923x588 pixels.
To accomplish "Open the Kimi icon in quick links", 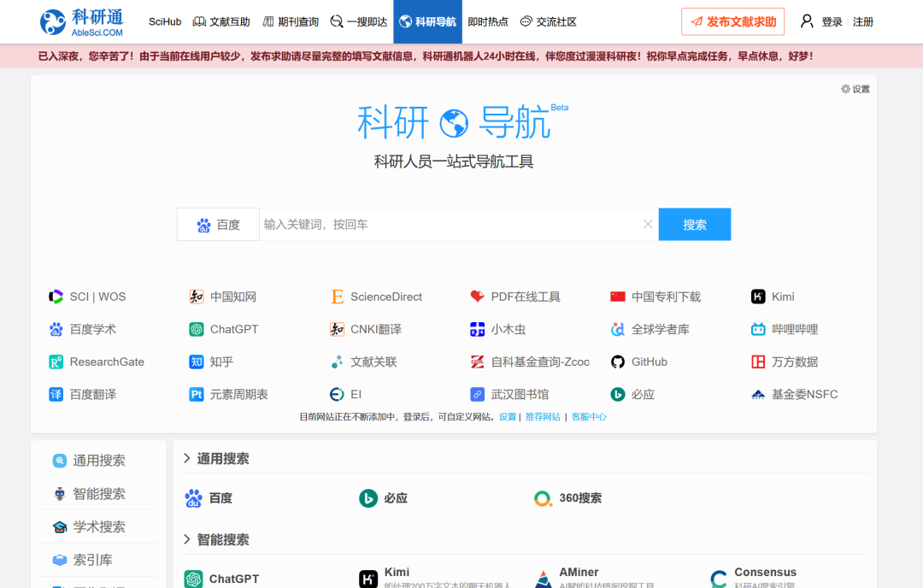I will tap(758, 297).
